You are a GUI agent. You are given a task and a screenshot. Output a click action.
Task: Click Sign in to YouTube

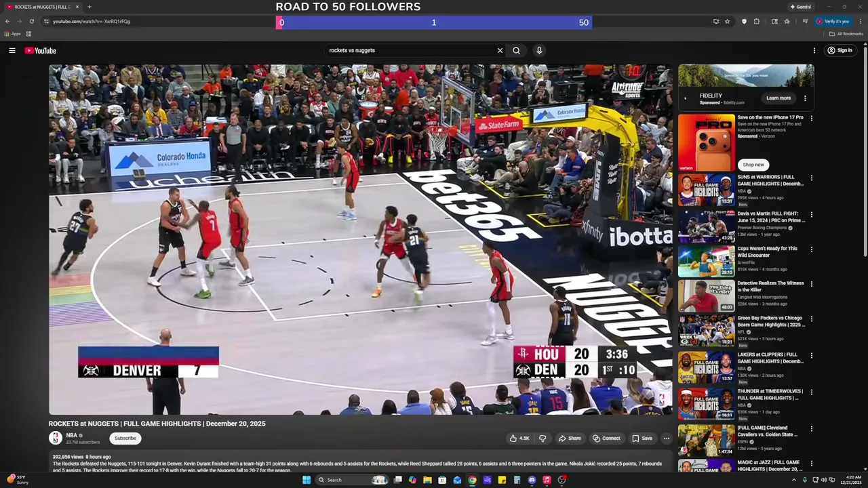click(840, 50)
